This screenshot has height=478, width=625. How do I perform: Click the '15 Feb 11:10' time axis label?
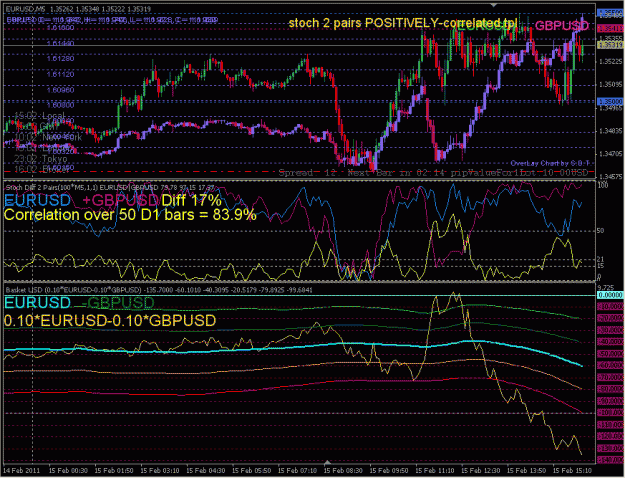[433, 470]
